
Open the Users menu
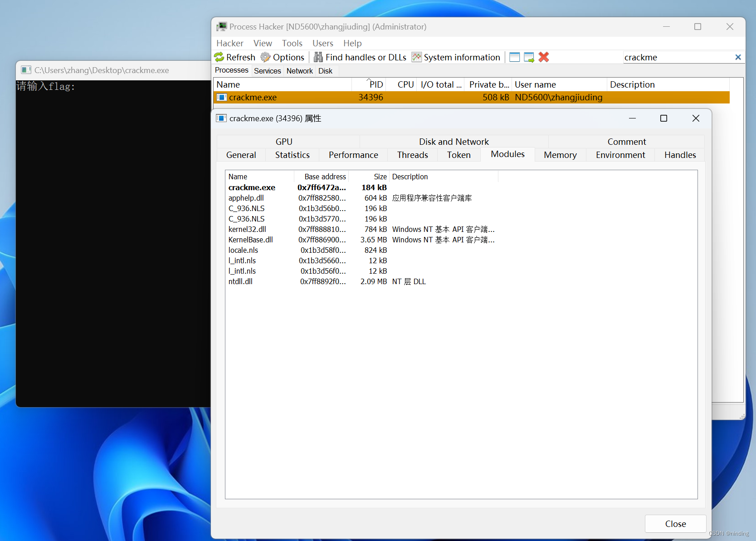323,43
